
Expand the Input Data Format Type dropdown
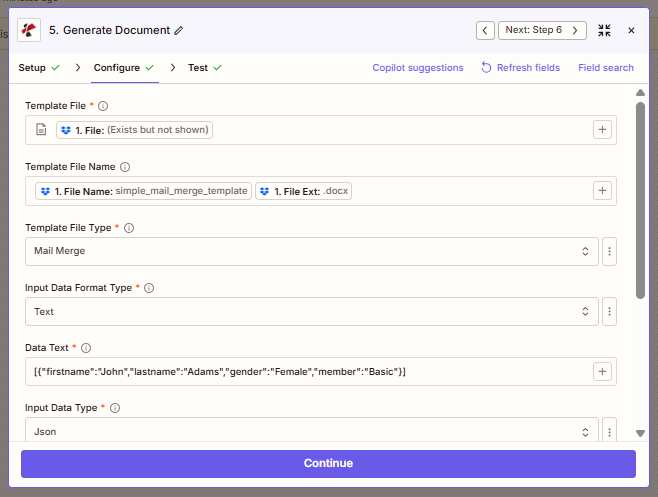point(312,312)
